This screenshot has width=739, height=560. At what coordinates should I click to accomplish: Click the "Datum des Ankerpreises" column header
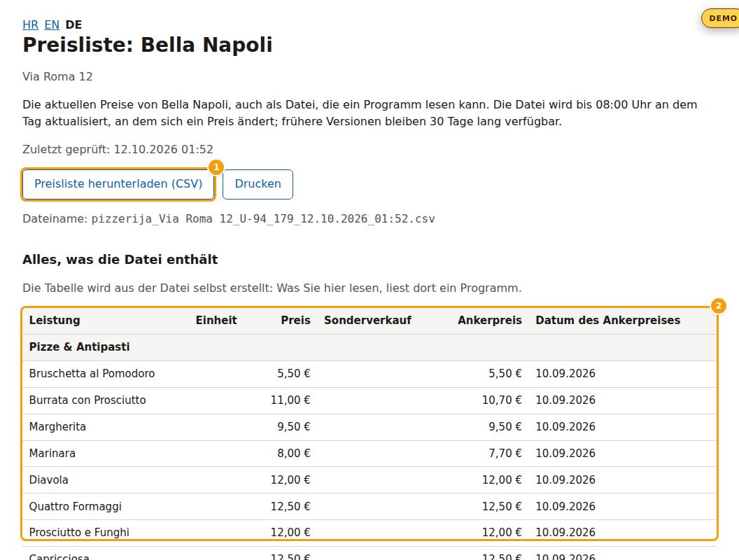pos(608,321)
